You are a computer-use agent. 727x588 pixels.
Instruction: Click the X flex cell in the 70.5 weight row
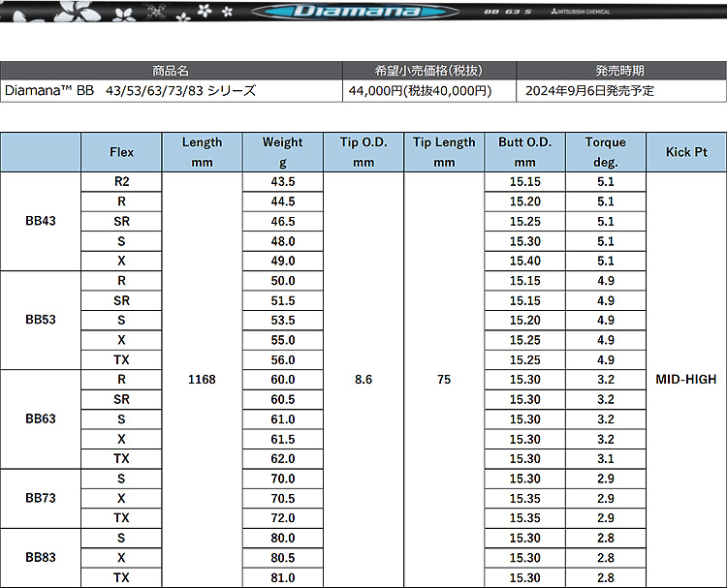tap(121, 499)
